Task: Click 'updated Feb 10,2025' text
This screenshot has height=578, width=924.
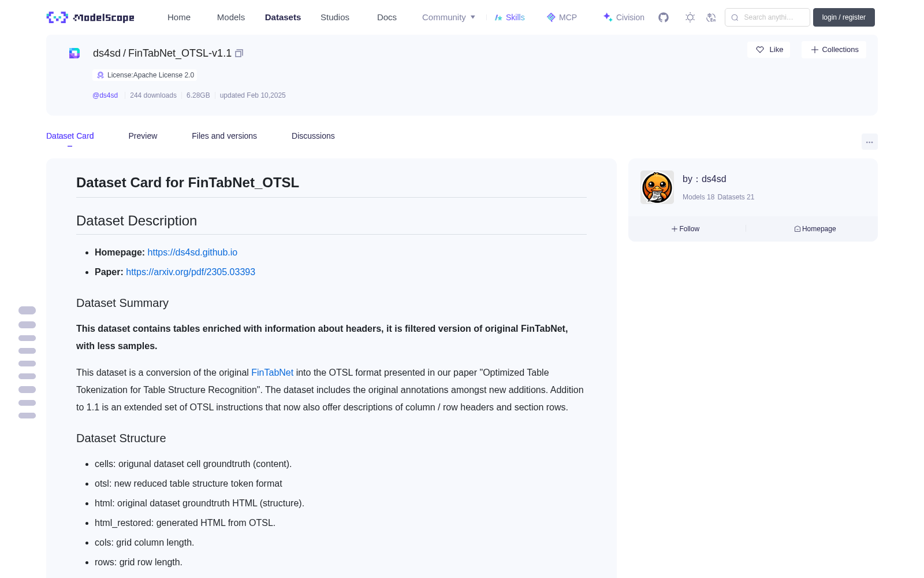Action: tap(252, 95)
